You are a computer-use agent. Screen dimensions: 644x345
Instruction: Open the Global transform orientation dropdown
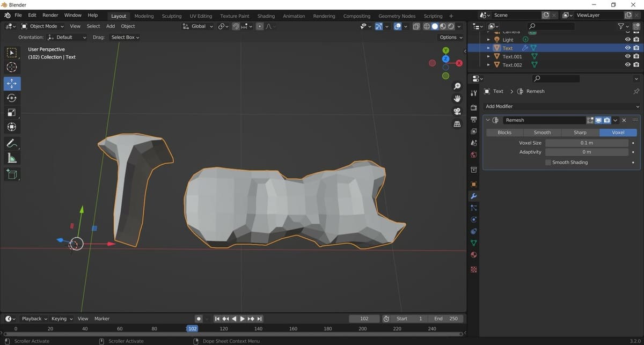(198, 26)
